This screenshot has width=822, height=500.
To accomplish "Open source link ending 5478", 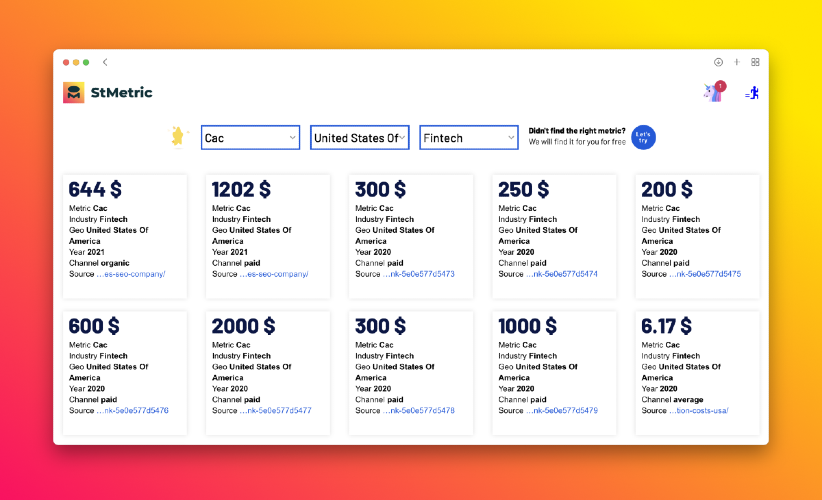I will [x=419, y=410].
